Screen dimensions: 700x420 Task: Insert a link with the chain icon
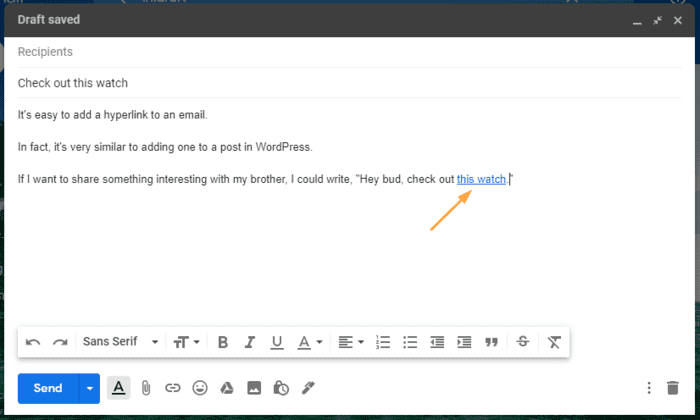173,388
